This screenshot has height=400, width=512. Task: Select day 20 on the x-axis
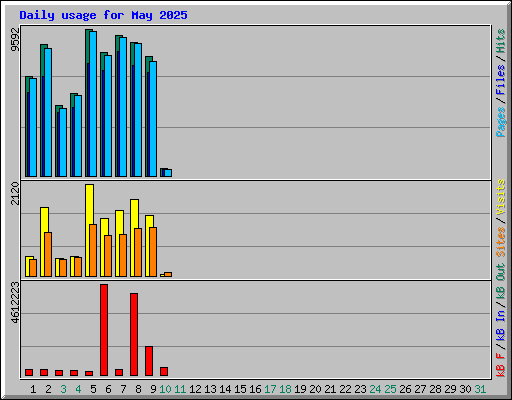click(x=315, y=389)
